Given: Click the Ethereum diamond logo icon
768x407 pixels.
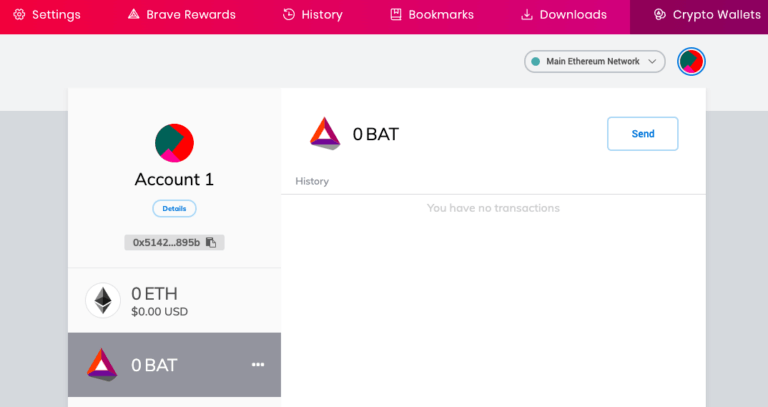Looking at the screenshot, I should pyautogui.click(x=103, y=300).
